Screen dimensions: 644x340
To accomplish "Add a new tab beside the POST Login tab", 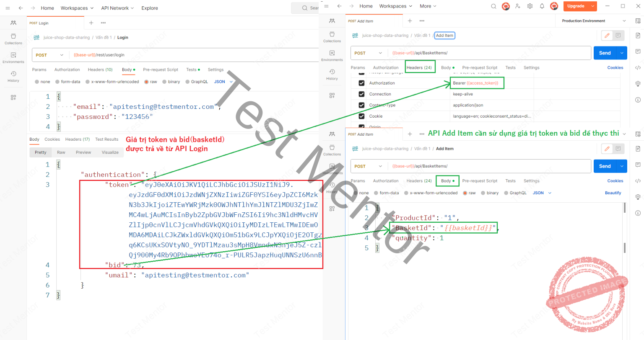I will (x=91, y=23).
